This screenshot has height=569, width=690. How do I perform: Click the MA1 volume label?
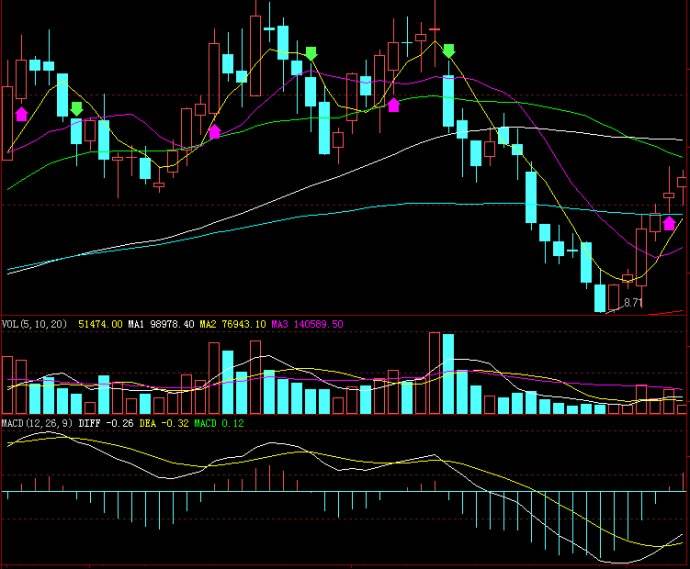point(136,324)
